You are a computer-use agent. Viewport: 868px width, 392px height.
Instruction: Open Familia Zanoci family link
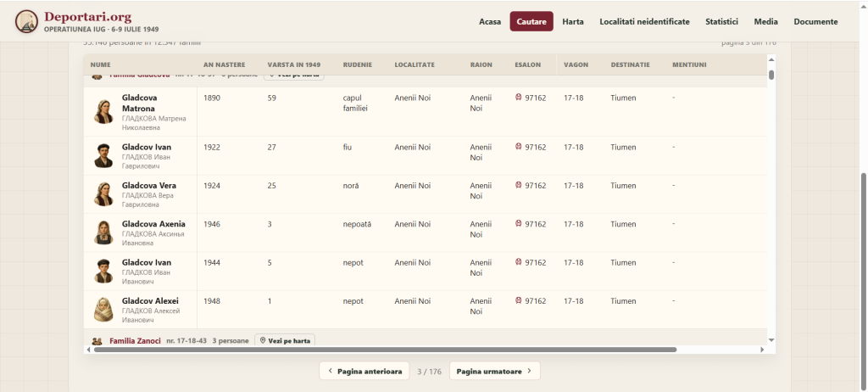coord(135,341)
